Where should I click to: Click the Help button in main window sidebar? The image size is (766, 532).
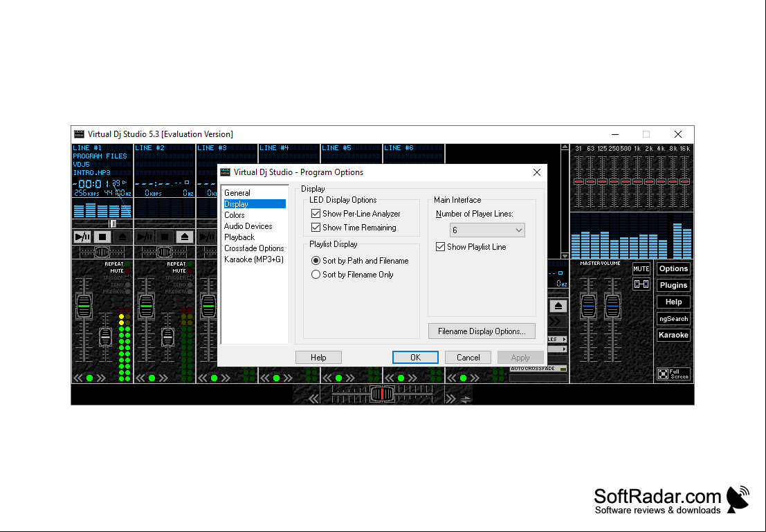pyautogui.click(x=674, y=302)
